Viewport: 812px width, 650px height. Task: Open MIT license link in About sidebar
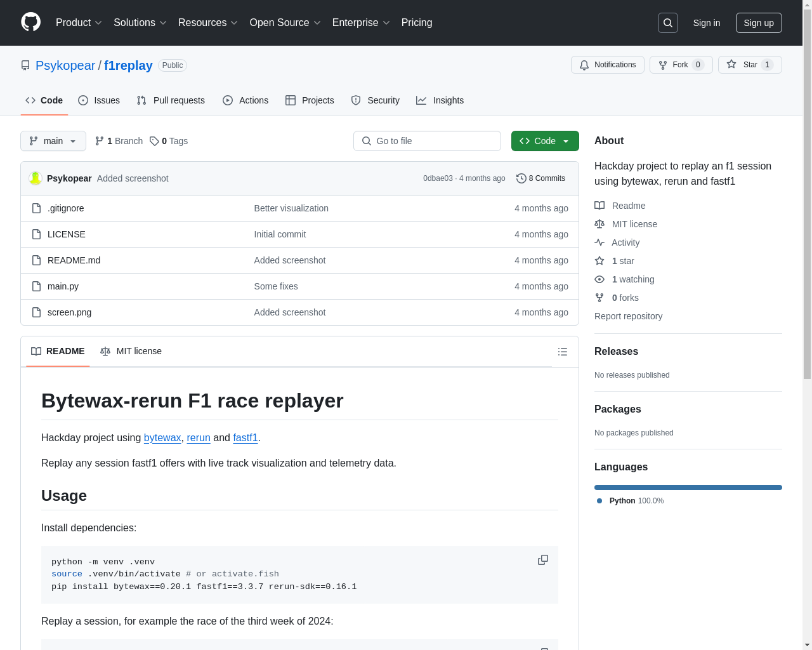tap(625, 224)
